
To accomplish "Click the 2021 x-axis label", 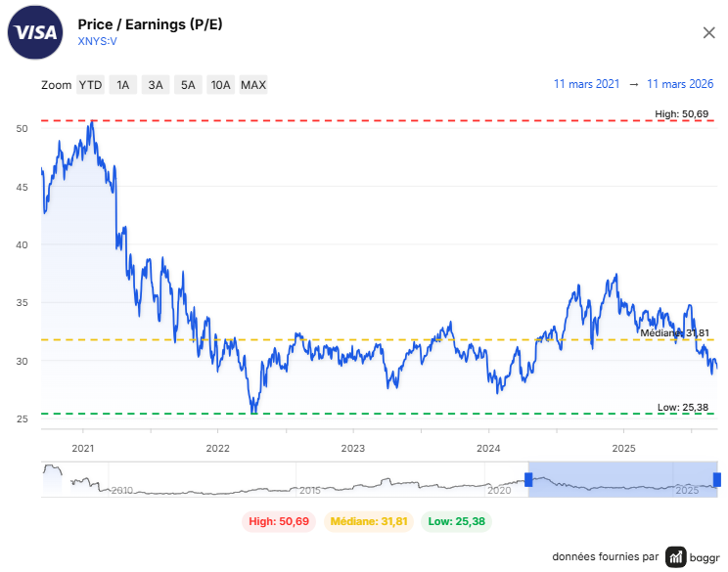I will coord(82,448).
